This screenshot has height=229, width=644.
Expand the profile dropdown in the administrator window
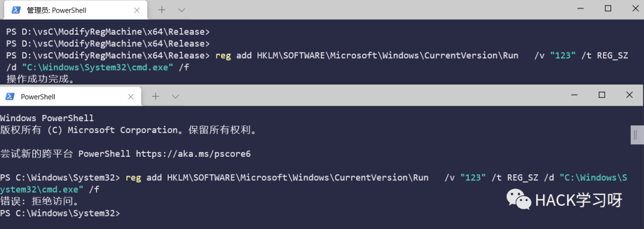coord(182,10)
